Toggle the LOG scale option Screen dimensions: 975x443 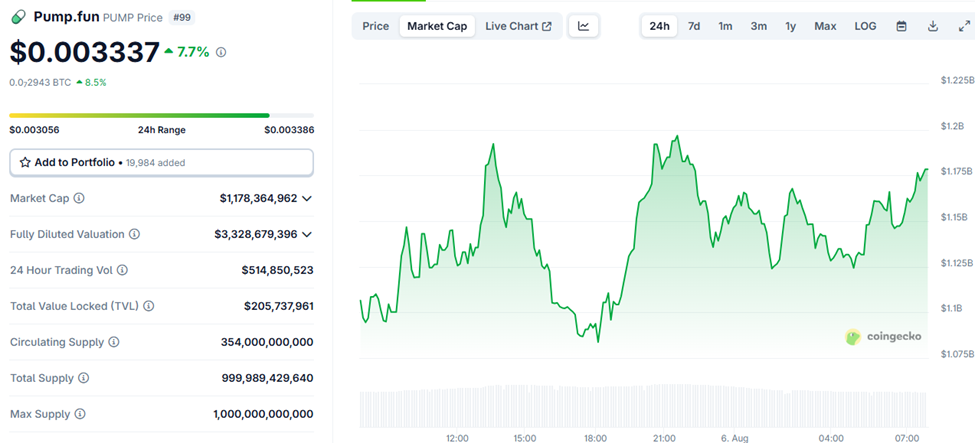tap(865, 26)
